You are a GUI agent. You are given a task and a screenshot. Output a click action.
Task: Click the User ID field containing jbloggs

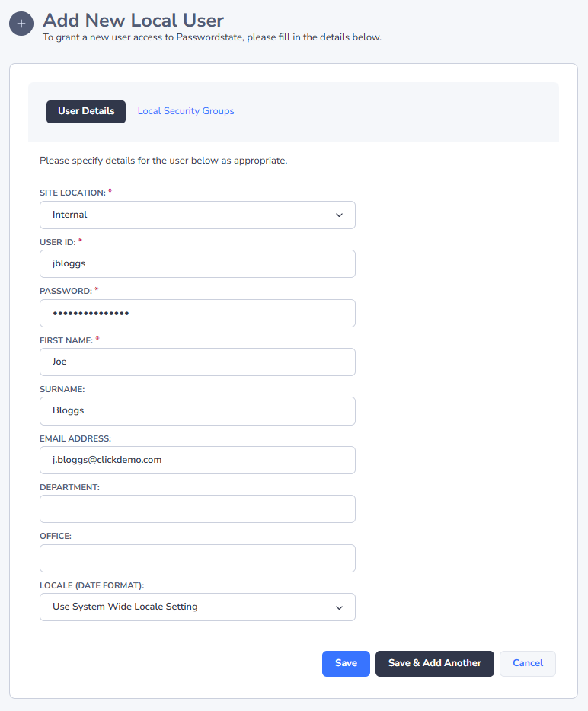pos(197,264)
